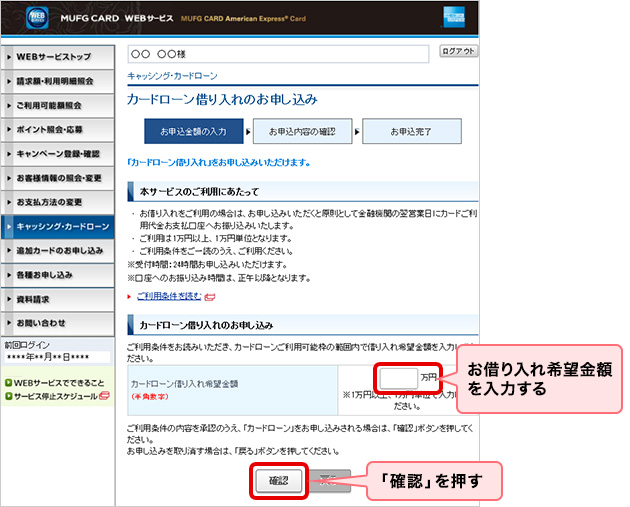Screen dimensions: 630x507
Task: Click the green bullet icon for WEBサービスでできること
Action: [x=8, y=382]
